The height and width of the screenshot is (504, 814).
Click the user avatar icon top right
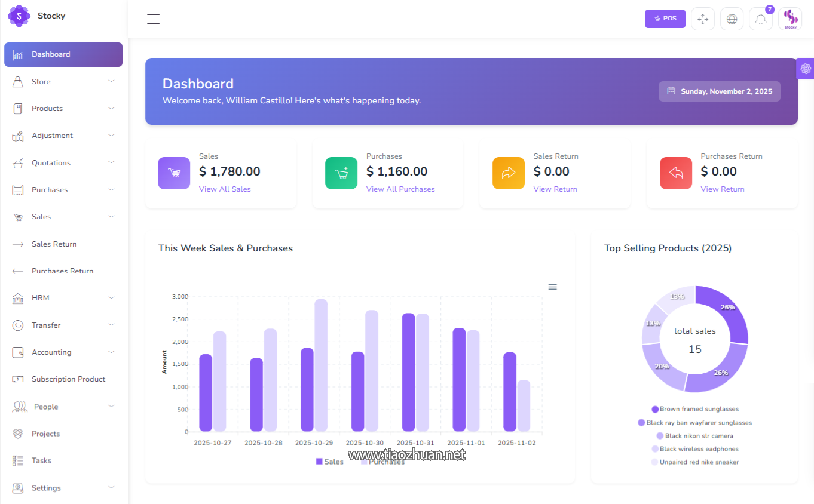[790, 19]
